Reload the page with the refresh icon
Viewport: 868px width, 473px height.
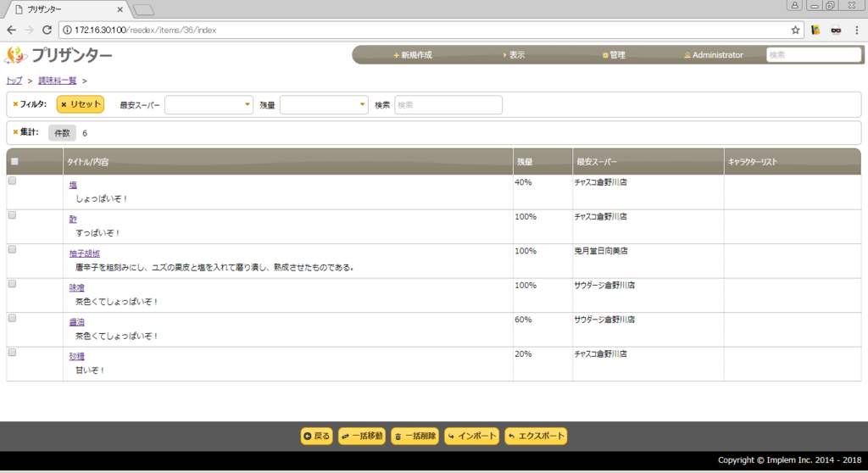pyautogui.click(x=47, y=30)
